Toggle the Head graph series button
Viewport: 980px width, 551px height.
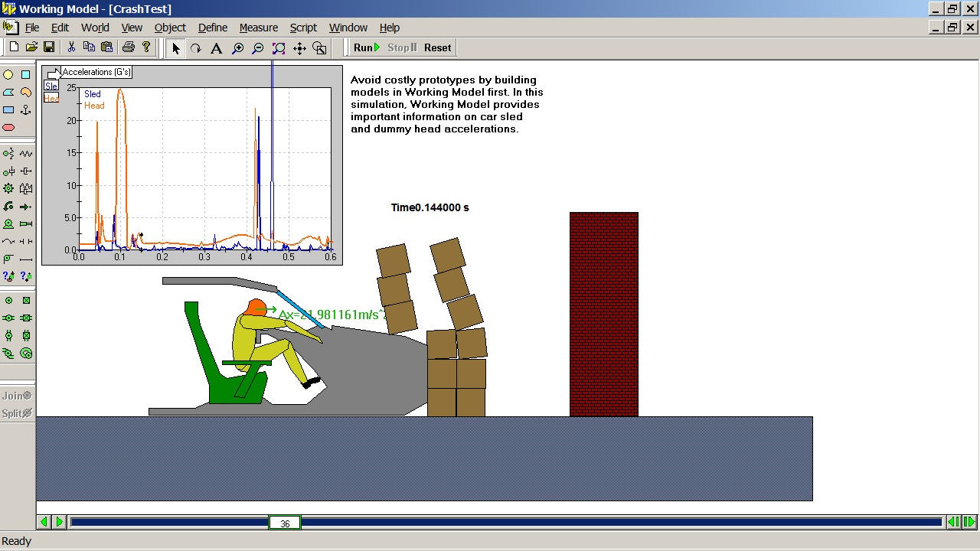pyautogui.click(x=51, y=98)
